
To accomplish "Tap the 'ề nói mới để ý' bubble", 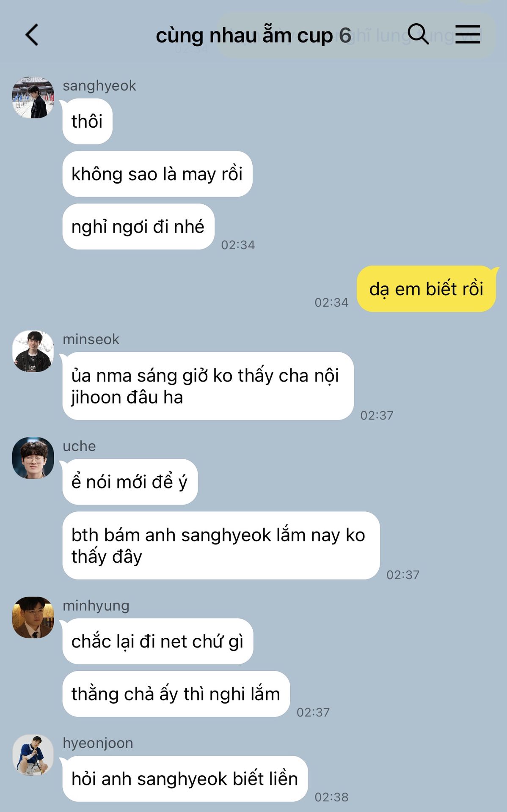I will [130, 482].
